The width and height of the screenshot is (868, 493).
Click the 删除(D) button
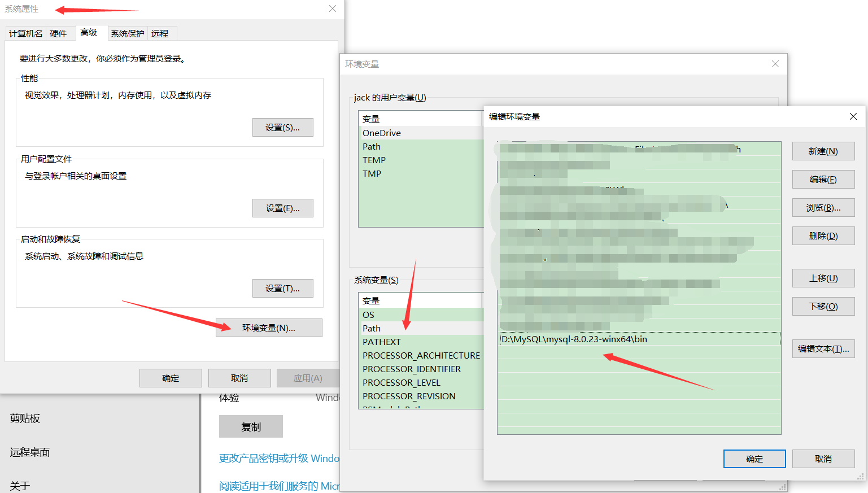823,235
